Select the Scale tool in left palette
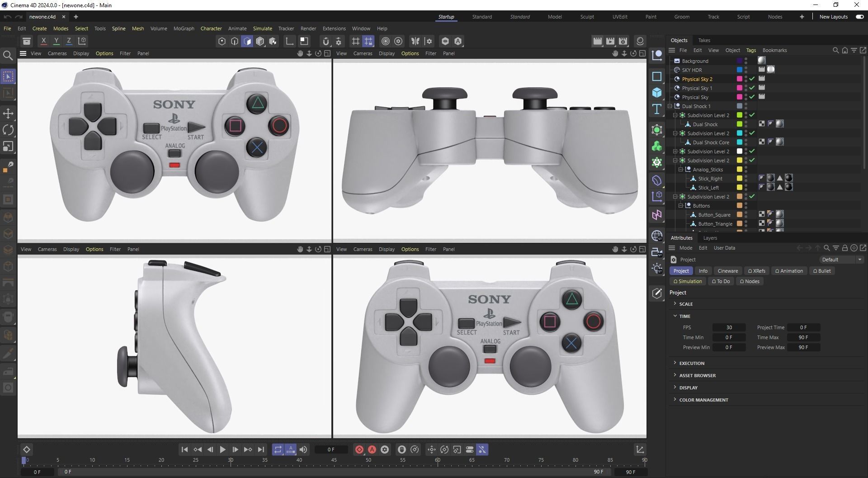This screenshot has width=868, height=478. tap(8, 146)
